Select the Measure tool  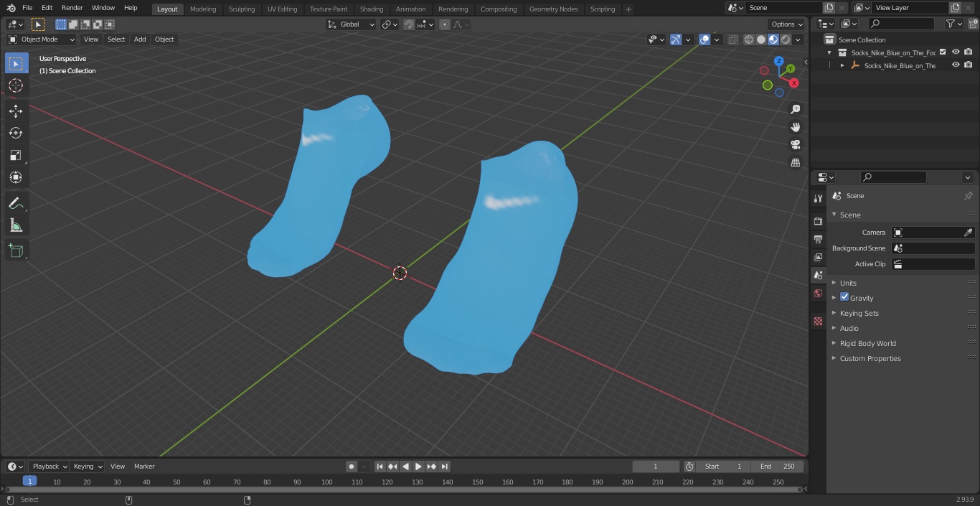pos(16,226)
